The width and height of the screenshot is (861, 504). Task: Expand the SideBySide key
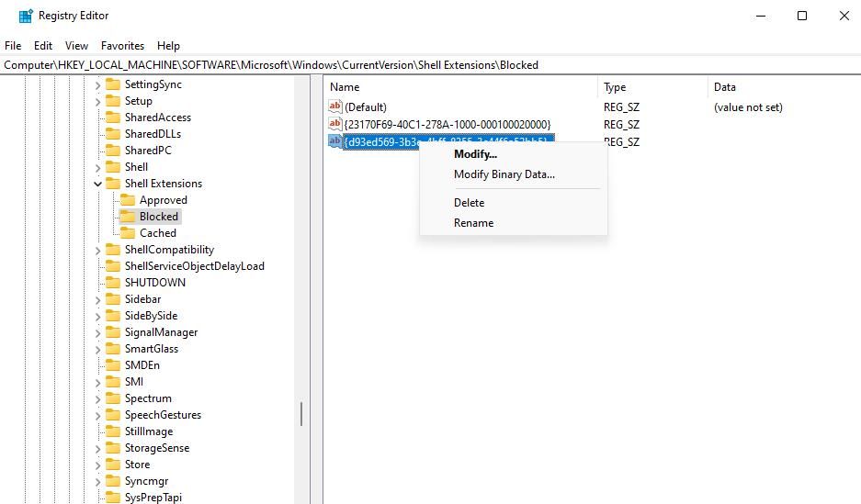coord(97,317)
